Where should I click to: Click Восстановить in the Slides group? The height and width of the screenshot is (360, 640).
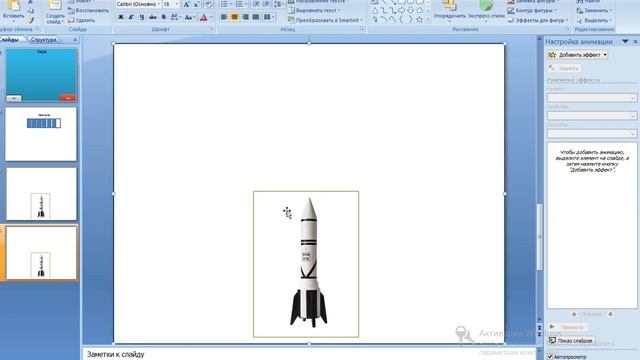89,10
